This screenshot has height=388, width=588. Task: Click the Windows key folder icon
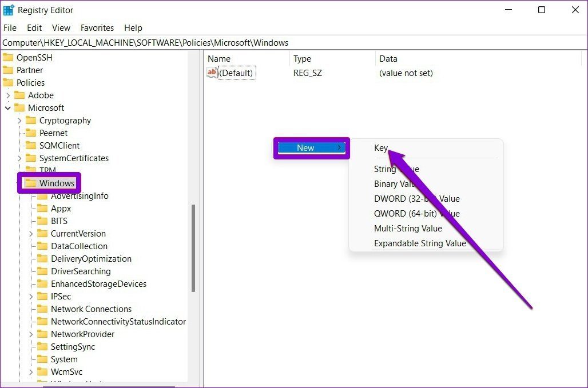(31, 183)
